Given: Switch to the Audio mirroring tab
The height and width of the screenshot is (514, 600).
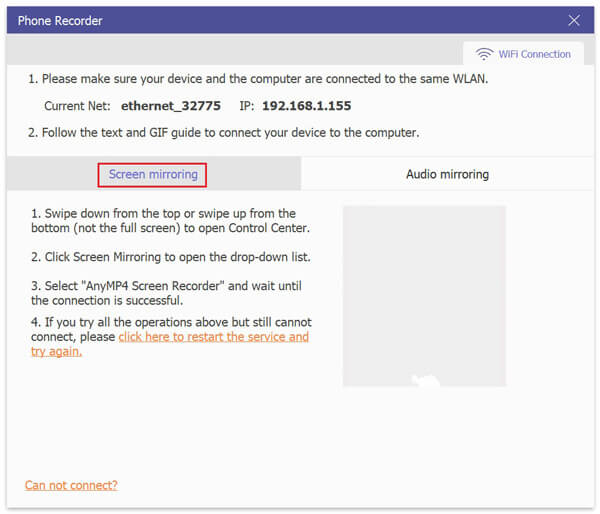Looking at the screenshot, I should click(447, 174).
